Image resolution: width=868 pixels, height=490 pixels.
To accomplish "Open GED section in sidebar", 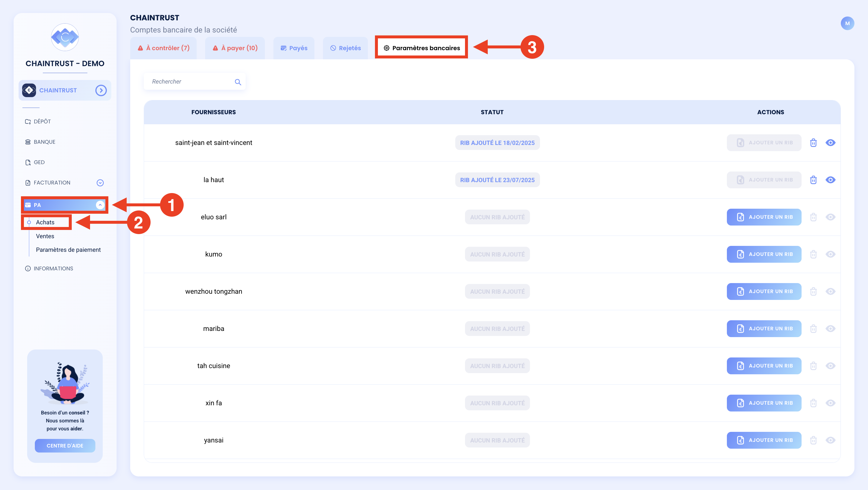I will [x=35, y=162].
